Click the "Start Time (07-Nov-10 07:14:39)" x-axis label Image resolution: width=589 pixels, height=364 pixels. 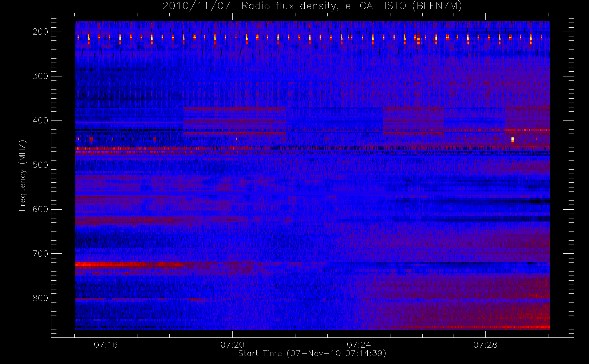tap(312, 353)
